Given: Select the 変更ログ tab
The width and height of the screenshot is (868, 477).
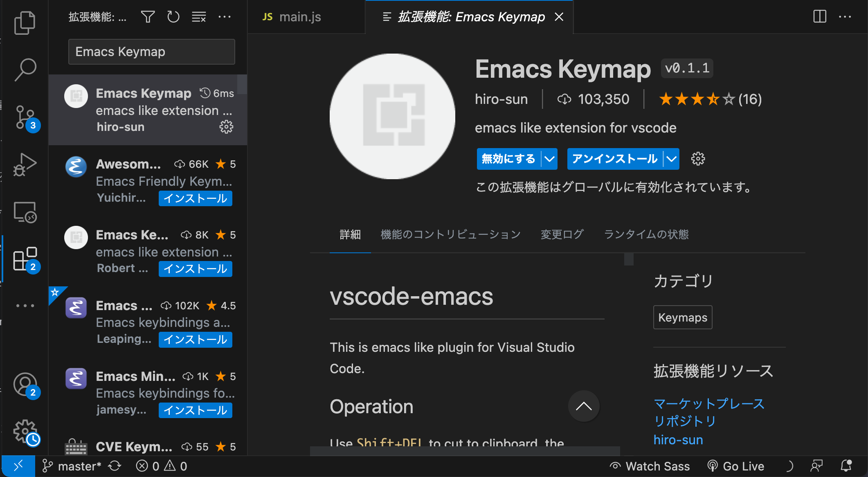Looking at the screenshot, I should pos(562,234).
